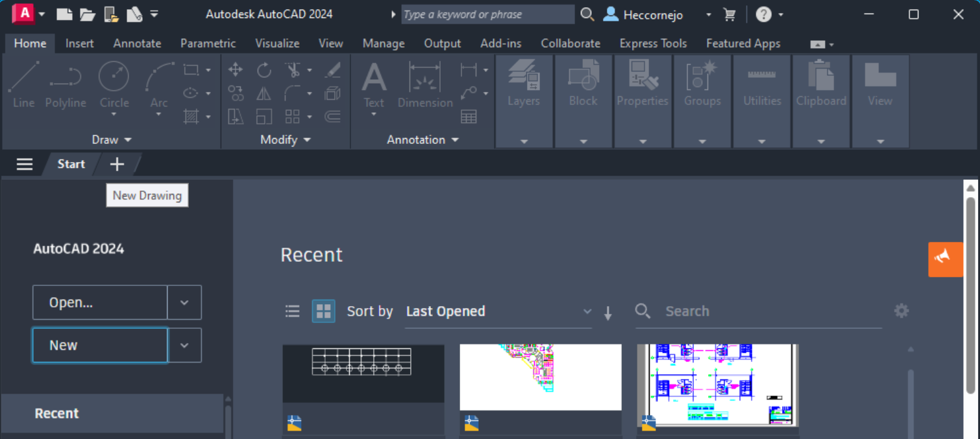This screenshot has height=439, width=980.
Task: Click the Rectangle tool icon
Action: point(191,69)
